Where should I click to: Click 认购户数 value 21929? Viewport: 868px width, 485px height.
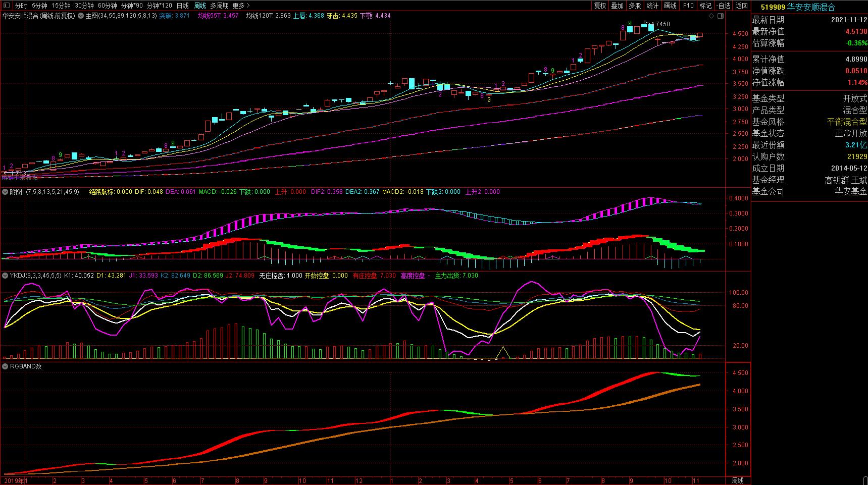click(857, 157)
